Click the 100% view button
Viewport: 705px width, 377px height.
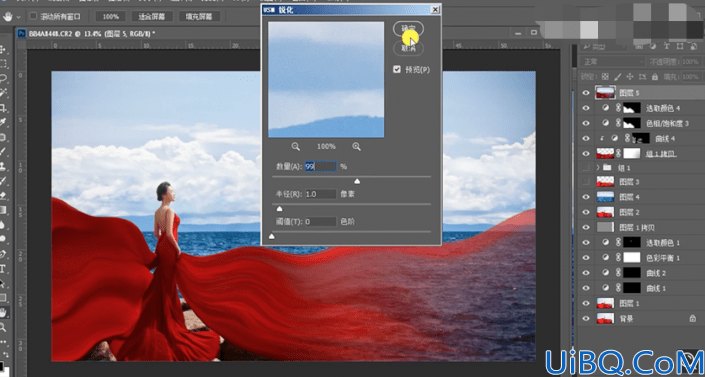tap(111, 17)
